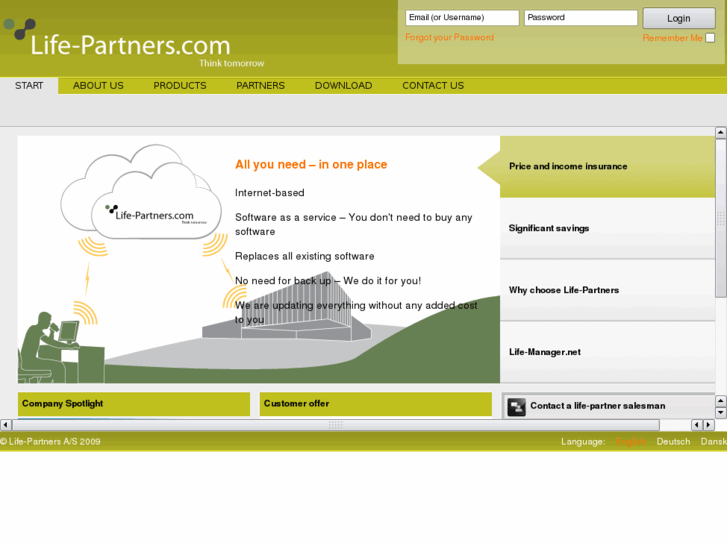Image resolution: width=727 pixels, height=545 pixels.
Task: Switch language to Dansk
Action: (714, 442)
